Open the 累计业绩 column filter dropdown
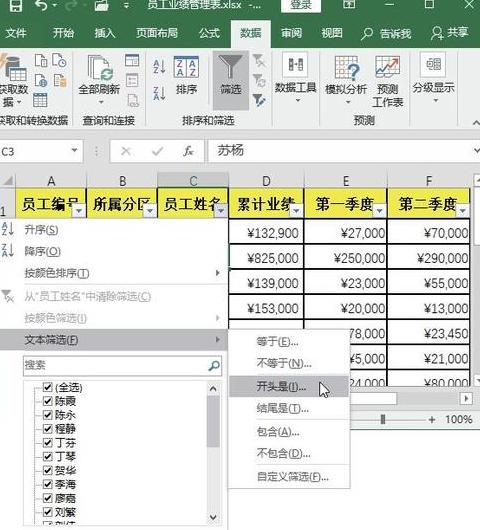The width and height of the screenshot is (480, 530). click(296, 211)
